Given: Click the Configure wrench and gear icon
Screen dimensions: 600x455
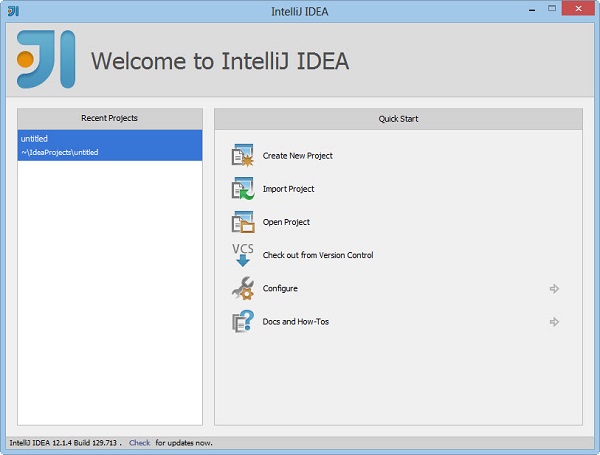Looking at the screenshot, I should coord(243,289).
